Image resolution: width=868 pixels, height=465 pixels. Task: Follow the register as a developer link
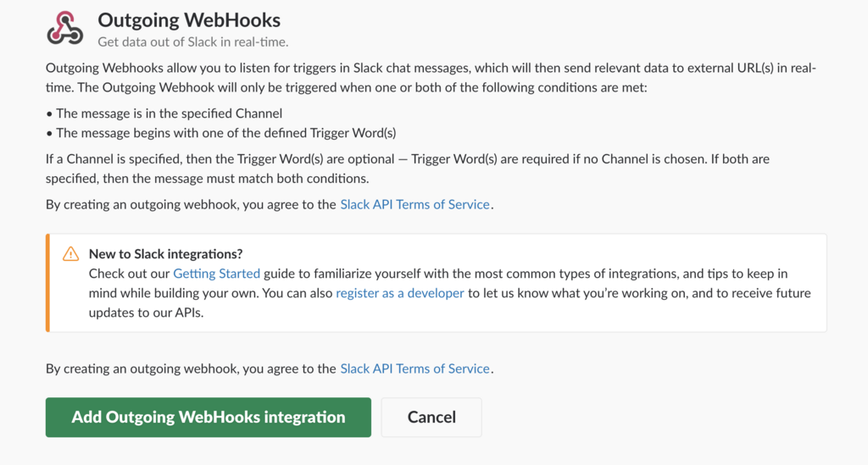(400, 293)
